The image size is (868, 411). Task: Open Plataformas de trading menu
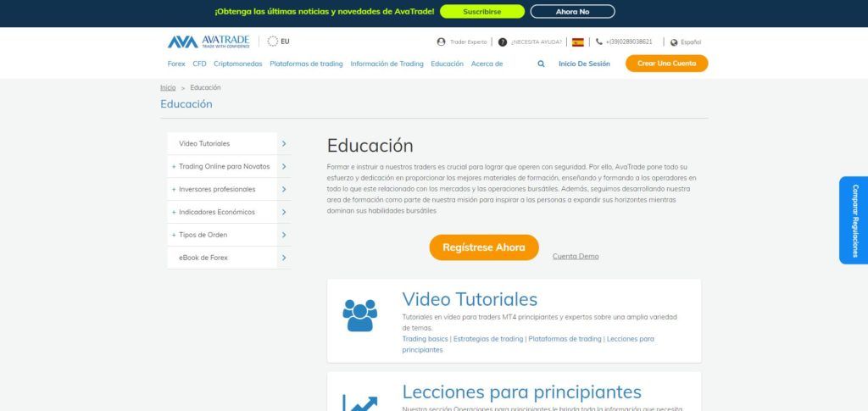[306, 64]
